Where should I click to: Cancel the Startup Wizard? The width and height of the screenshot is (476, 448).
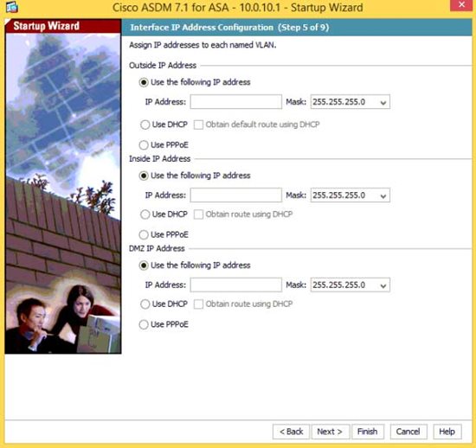(x=408, y=432)
